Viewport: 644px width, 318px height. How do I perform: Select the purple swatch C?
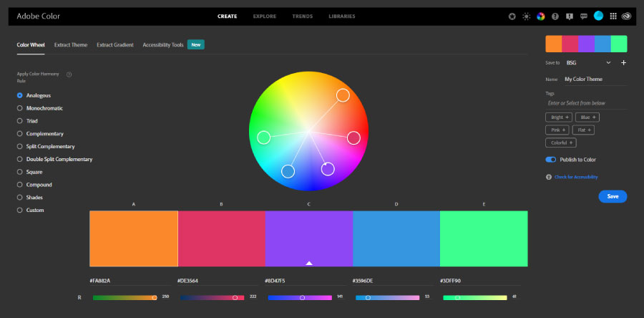308,238
